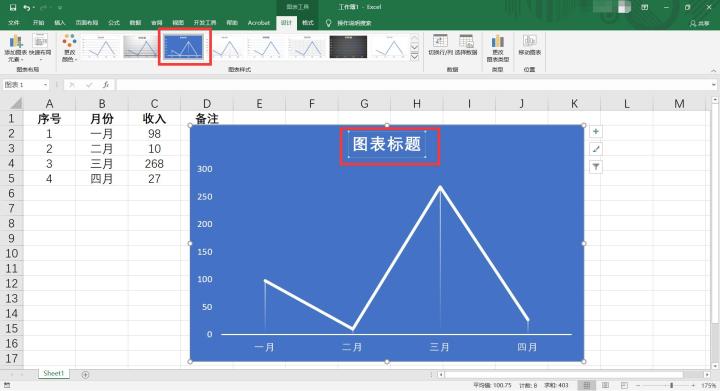This screenshot has width=720, height=391.
Task: Click the 共享 (Share) button
Action: pos(699,23)
